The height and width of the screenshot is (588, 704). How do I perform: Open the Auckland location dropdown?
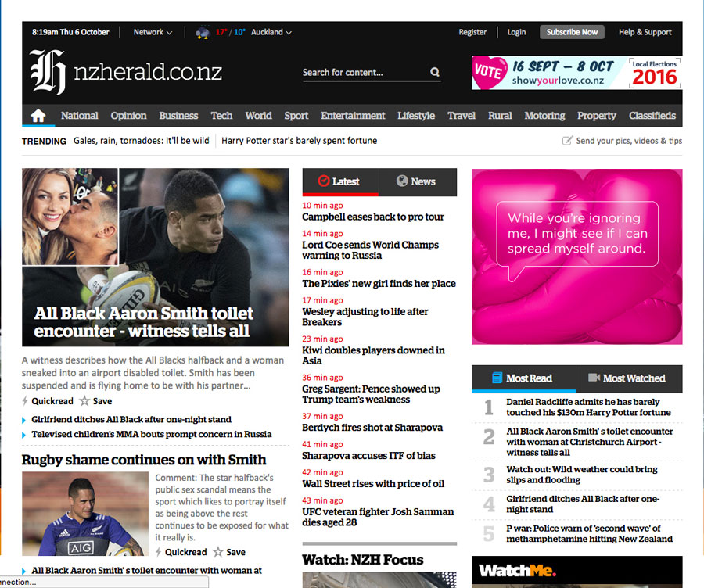click(271, 32)
